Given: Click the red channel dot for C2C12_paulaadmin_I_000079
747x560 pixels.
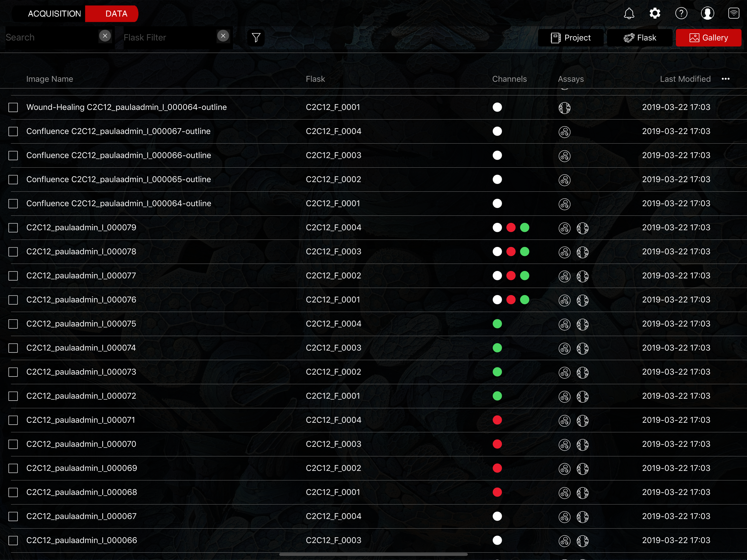Looking at the screenshot, I should [x=511, y=228].
